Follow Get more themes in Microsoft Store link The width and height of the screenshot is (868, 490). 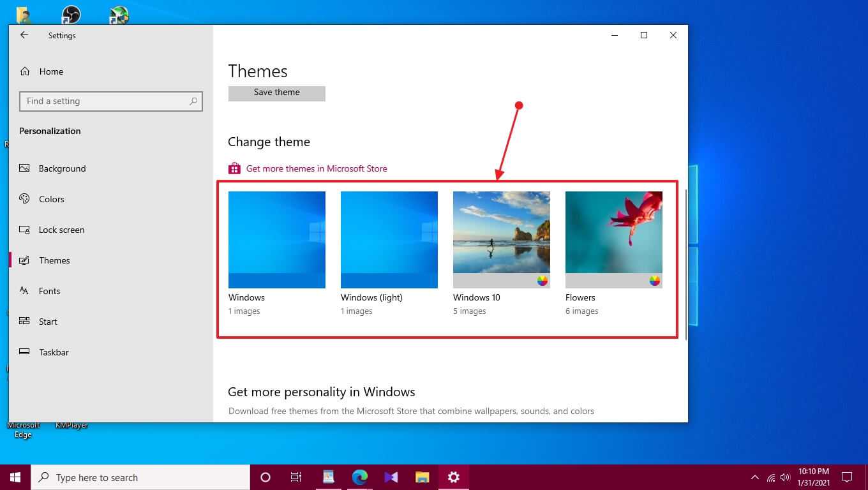point(317,168)
